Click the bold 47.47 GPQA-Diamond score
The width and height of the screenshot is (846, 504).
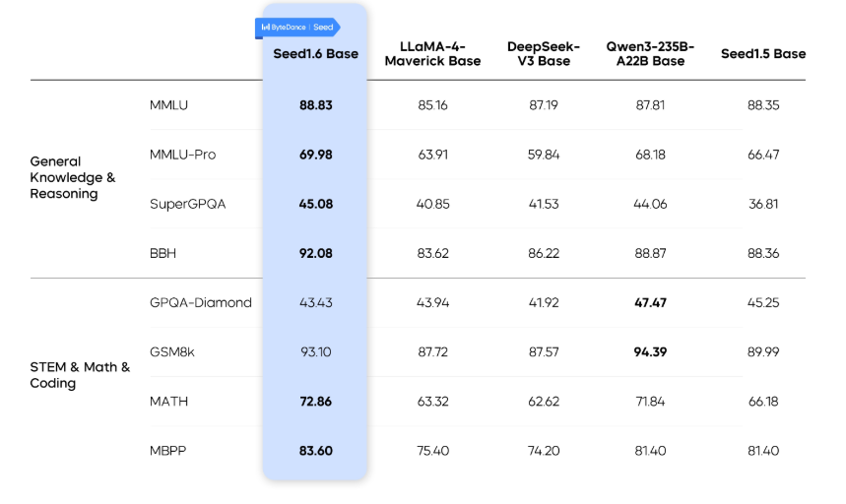tap(650, 302)
